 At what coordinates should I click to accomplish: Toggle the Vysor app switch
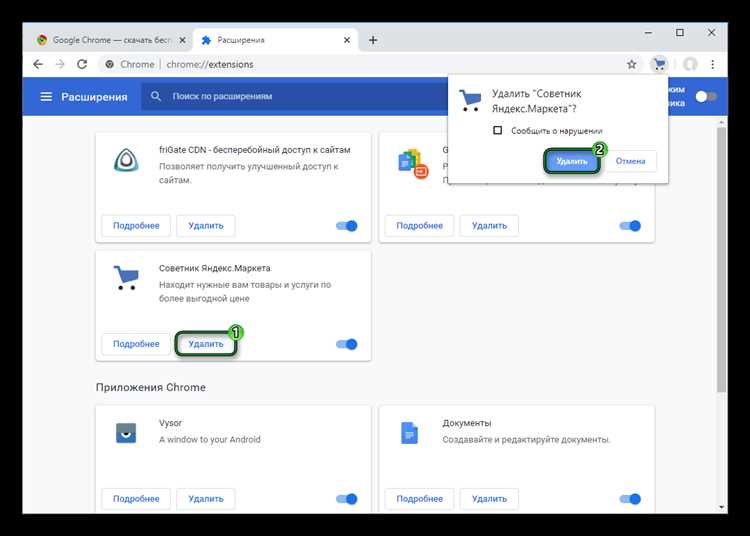(x=347, y=498)
